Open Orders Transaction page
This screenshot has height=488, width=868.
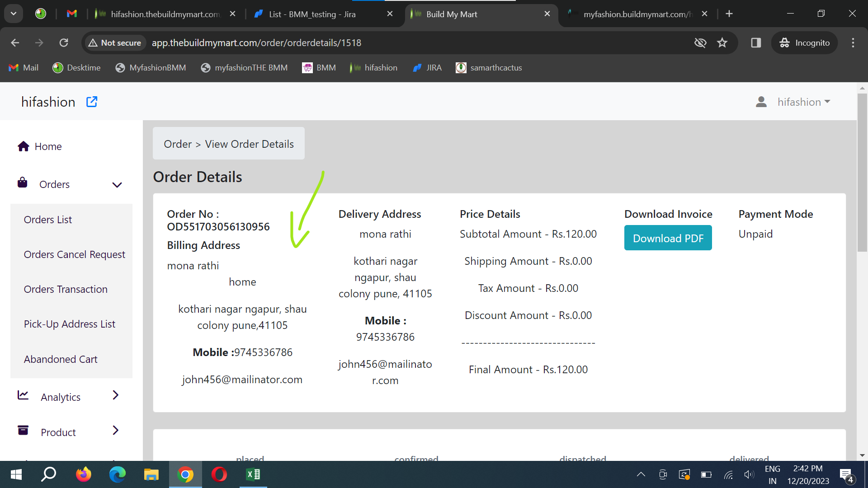[66, 289]
